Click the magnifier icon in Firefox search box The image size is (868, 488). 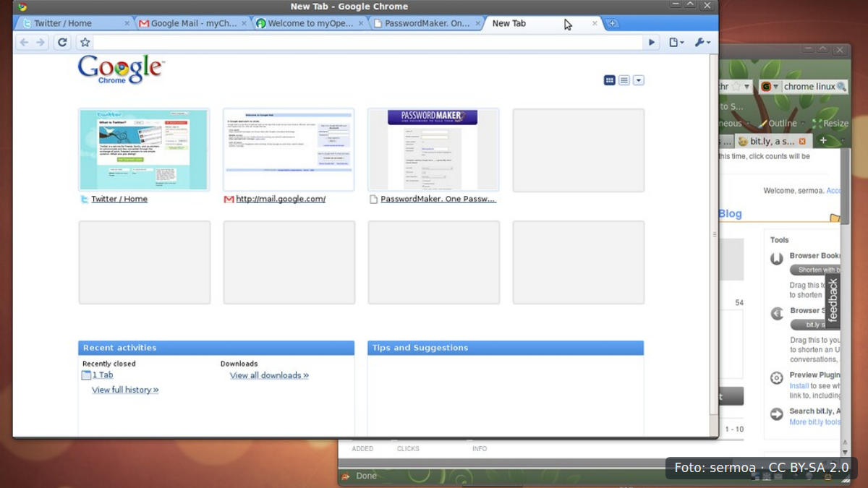click(841, 87)
